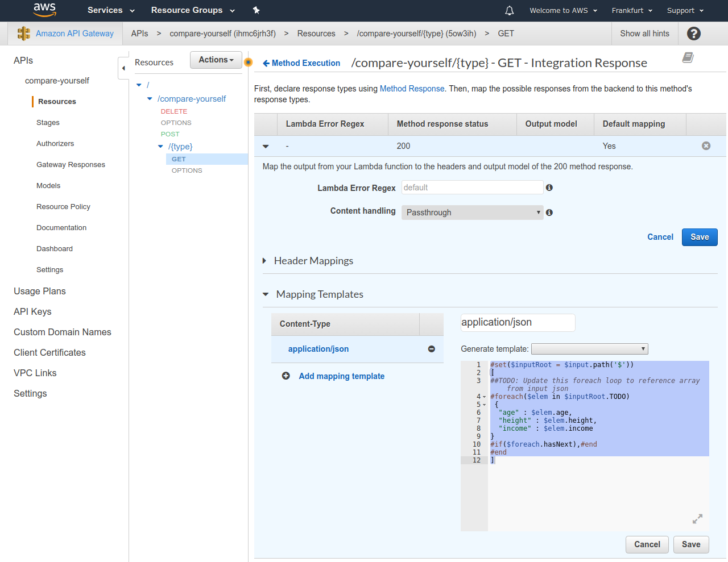
Task: Select OPTIONS under /compare-yourself
Action: pos(176,123)
